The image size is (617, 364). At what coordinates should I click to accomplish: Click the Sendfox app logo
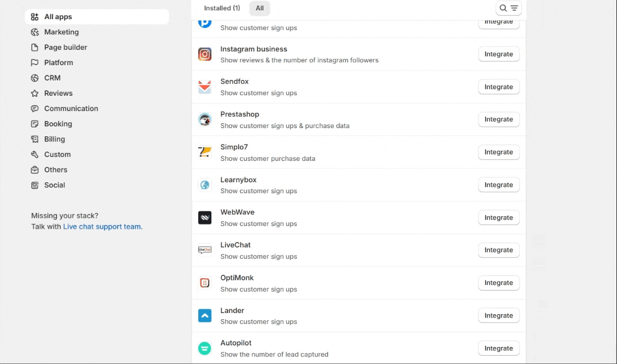click(205, 87)
